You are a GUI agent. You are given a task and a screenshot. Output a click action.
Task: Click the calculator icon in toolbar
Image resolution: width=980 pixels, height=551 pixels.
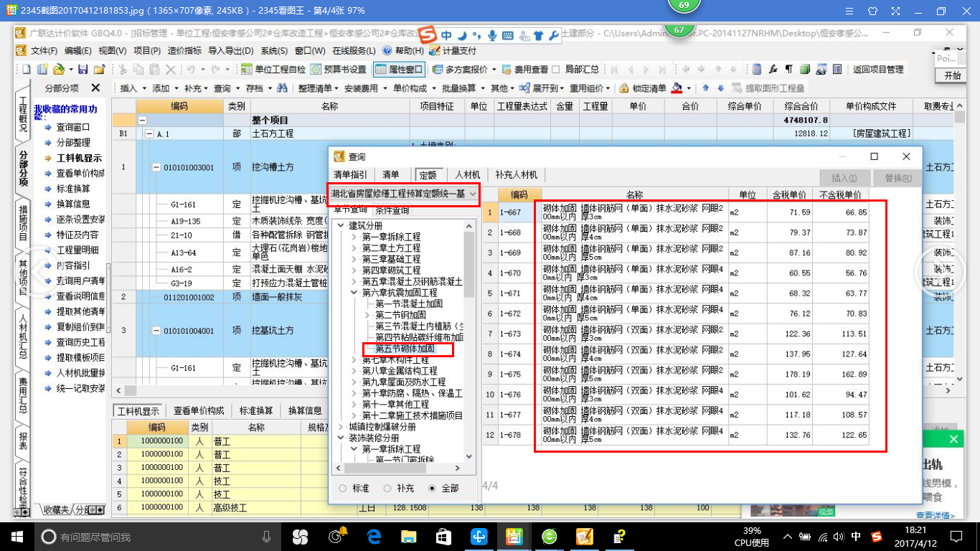[757, 70]
